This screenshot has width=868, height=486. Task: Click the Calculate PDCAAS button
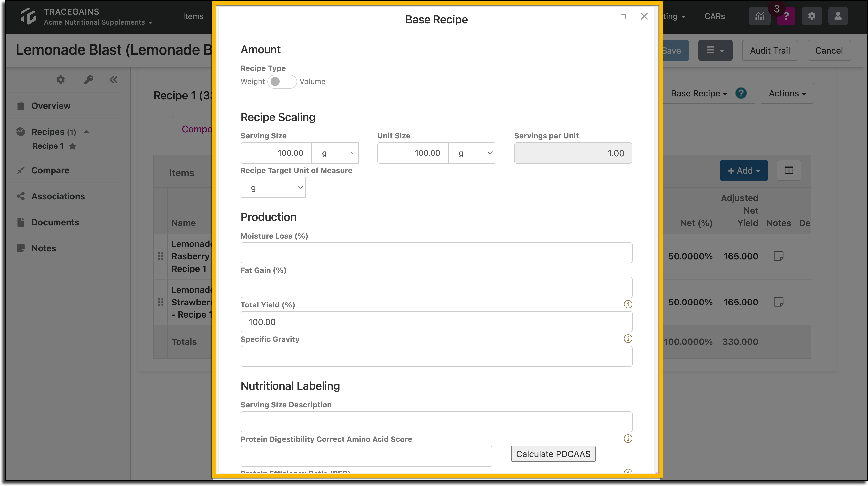click(553, 454)
